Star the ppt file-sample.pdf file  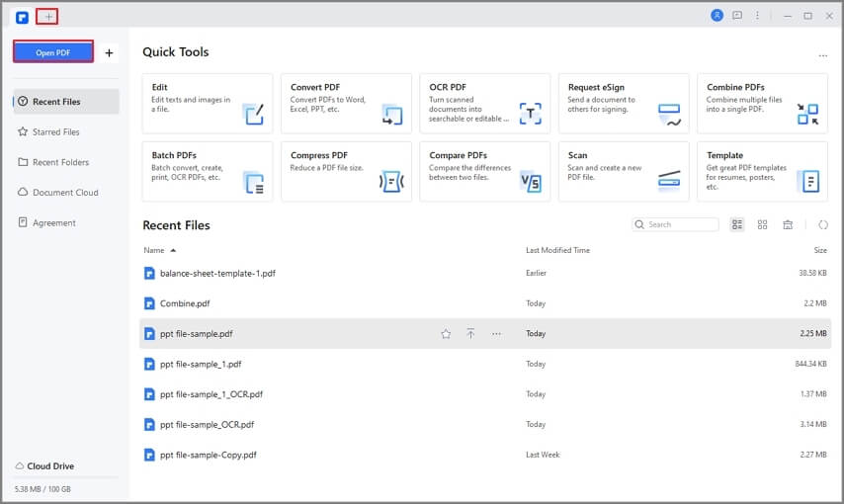446,334
